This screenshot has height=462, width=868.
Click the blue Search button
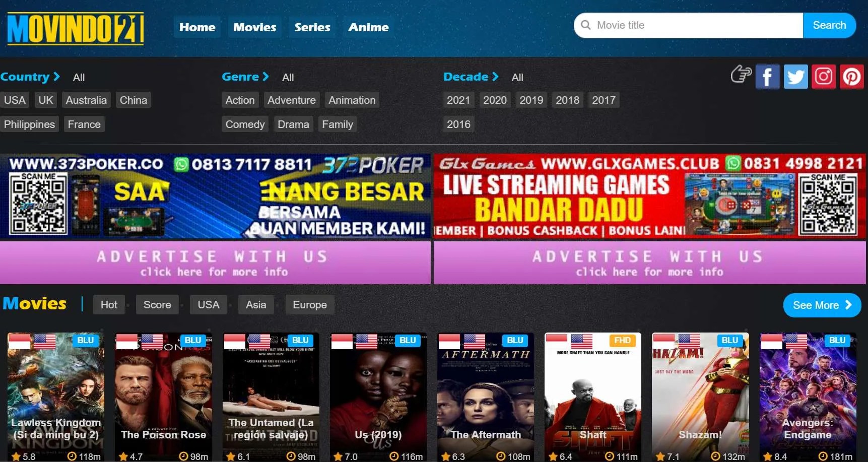829,25
